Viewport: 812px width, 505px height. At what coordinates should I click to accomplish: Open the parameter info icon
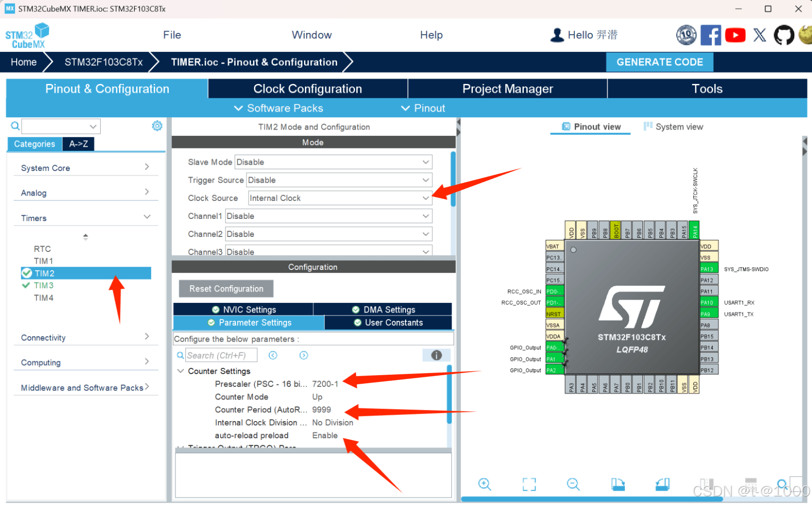[x=436, y=355]
